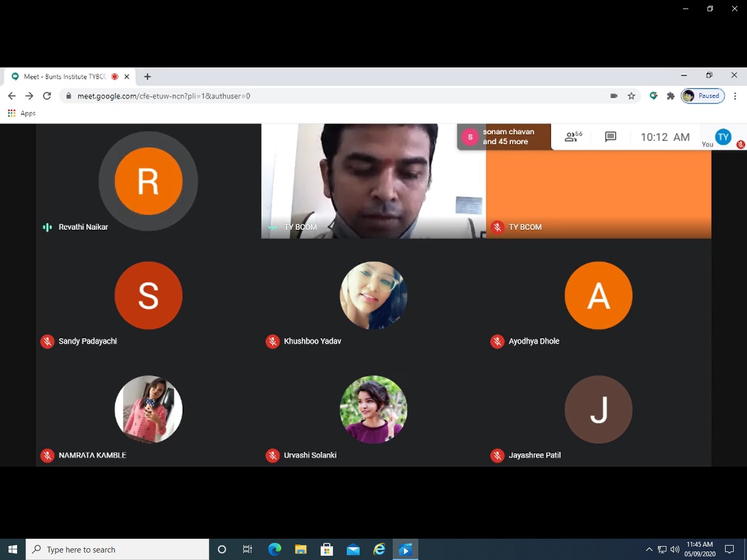Open the Paused profile menu in Chrome
747x560 pixels.
point(703,96)
